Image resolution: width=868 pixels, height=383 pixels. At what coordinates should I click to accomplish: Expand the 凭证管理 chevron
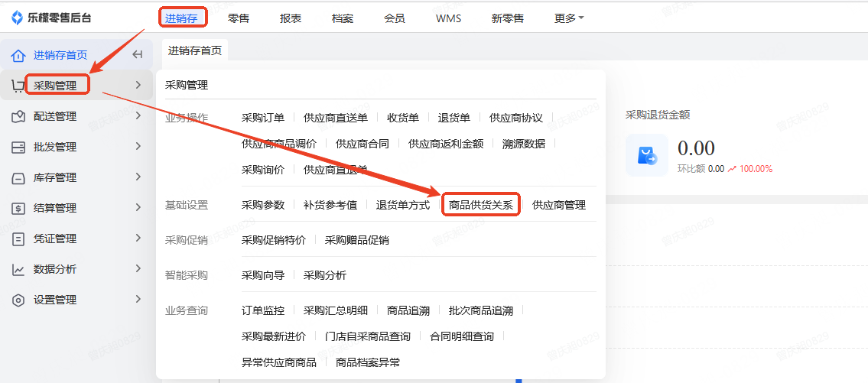[x=138, y=238]
